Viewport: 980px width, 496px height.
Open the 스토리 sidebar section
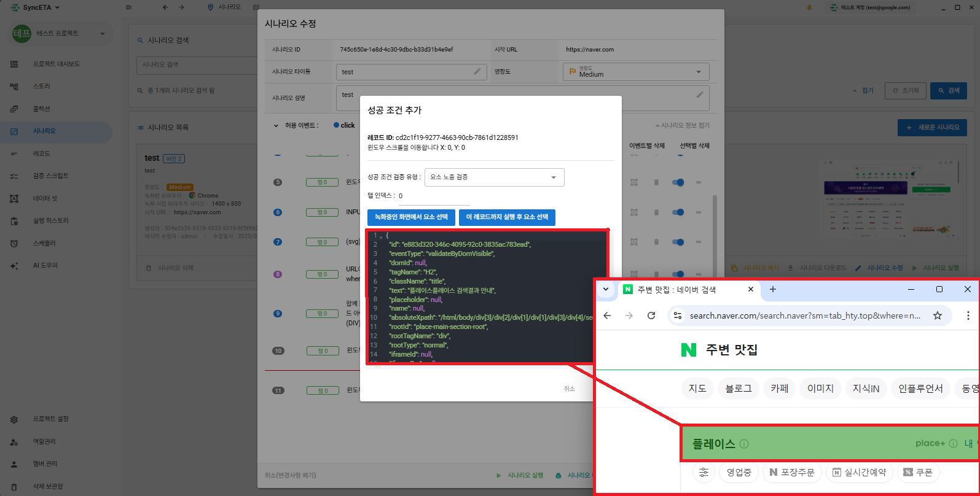tap(42, 87)
